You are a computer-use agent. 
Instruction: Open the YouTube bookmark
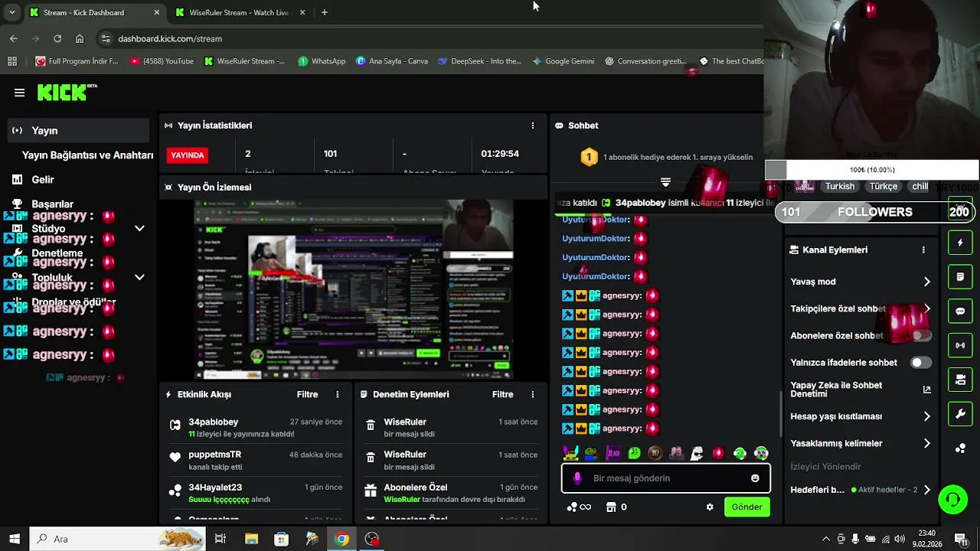pyautogui.click(x=162, y=61)
